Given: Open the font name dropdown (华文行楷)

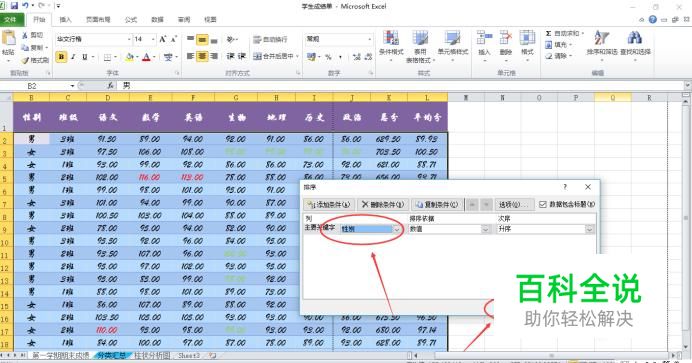Looking at the screenshot, I should [129, 39].
